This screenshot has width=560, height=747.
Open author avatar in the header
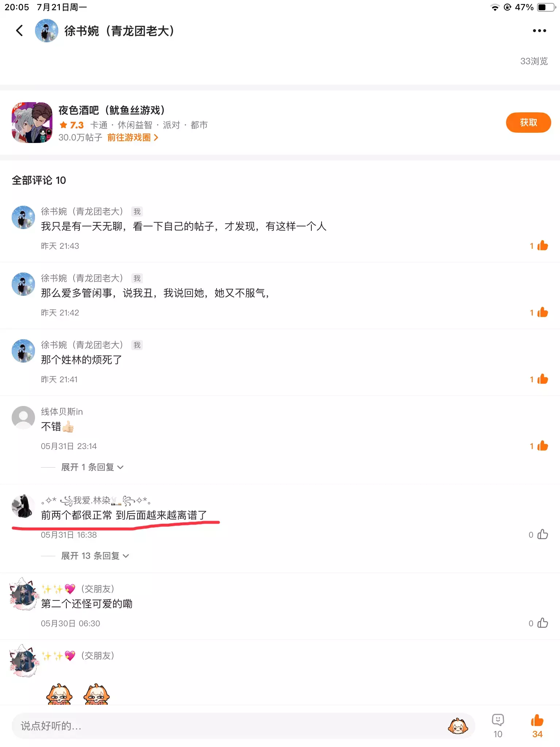click(46, 31)
